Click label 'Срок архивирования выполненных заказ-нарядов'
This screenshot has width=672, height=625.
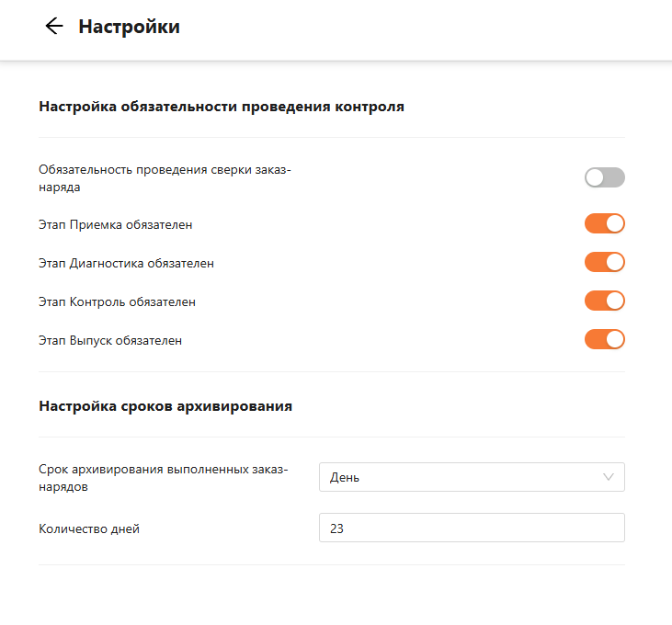[x=163, y=478]
